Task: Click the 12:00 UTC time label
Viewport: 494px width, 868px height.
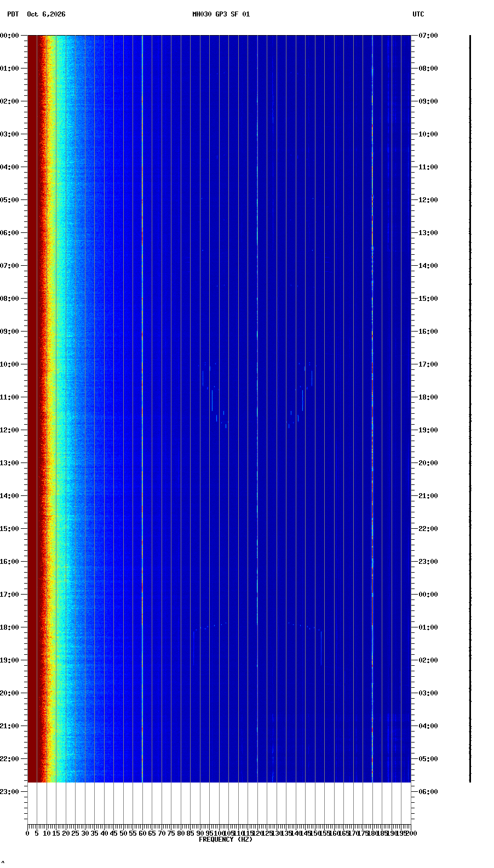Action: 428,200
